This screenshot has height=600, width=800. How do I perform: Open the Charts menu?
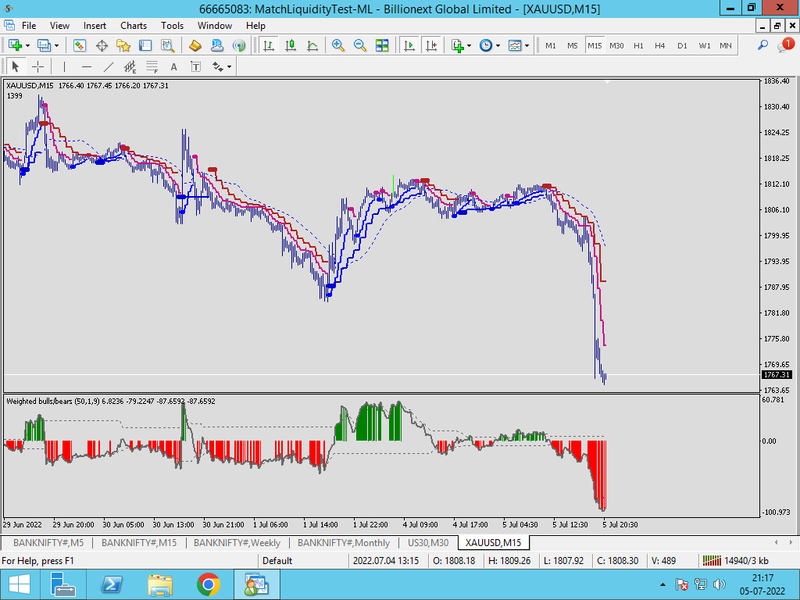[x=132, y=25]
